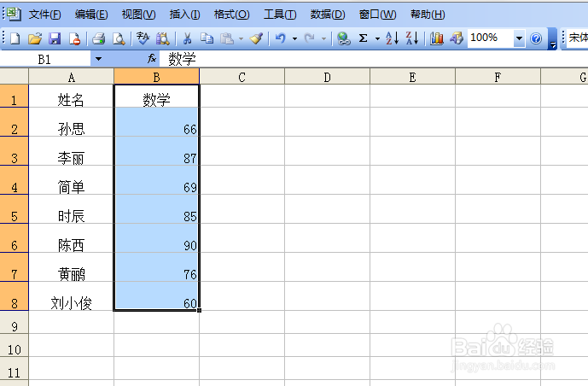Select column B header
Viewport: 588px width, 386px height.
(x=157, y=77)
